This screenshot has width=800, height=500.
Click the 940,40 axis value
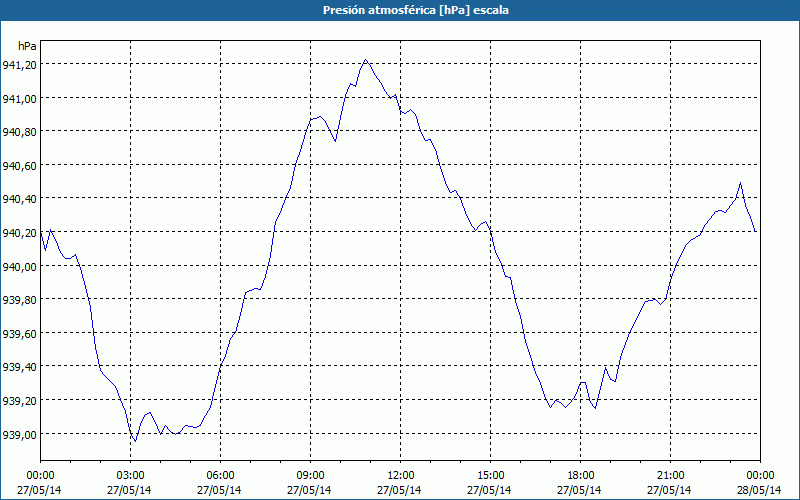pos(19,198)
